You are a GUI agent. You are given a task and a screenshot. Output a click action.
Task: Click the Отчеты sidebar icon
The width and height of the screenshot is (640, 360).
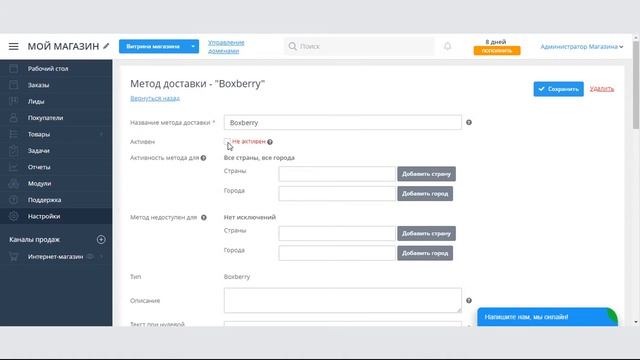pyautogui.click(x=13, y=167)
